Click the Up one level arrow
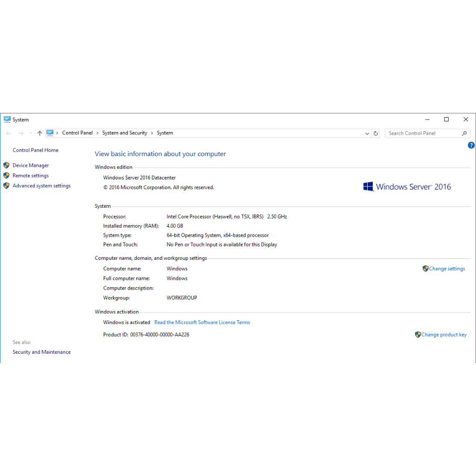Image resolution: width=476 pixels, height=476 pixels. (40, 133)
